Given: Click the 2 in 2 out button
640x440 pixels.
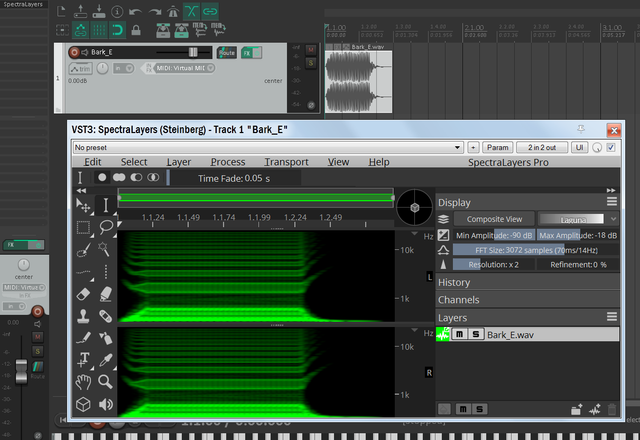Looking at the screenshot, I should point(542,147).
